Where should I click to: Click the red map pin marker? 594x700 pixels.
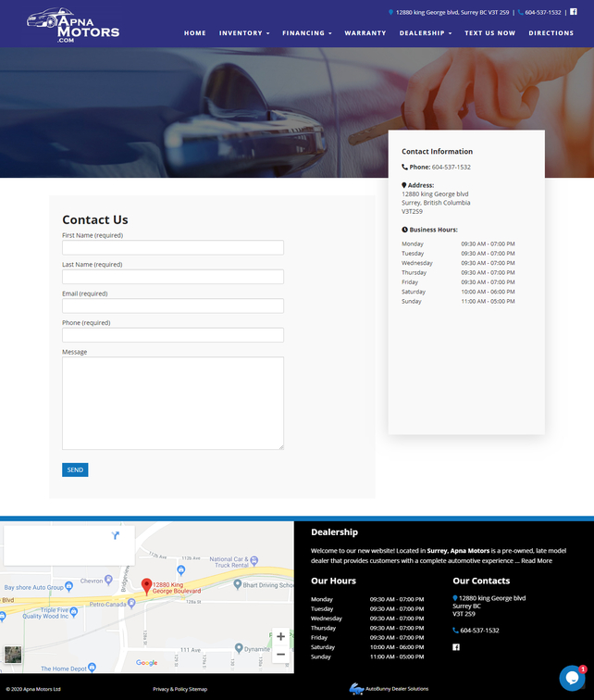coord(145,586)
